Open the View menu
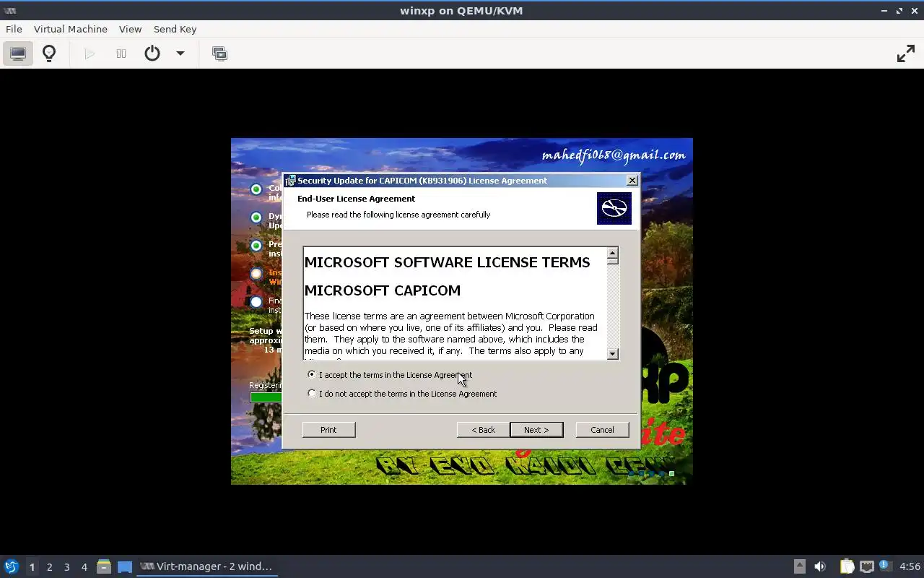 [130, 29]
